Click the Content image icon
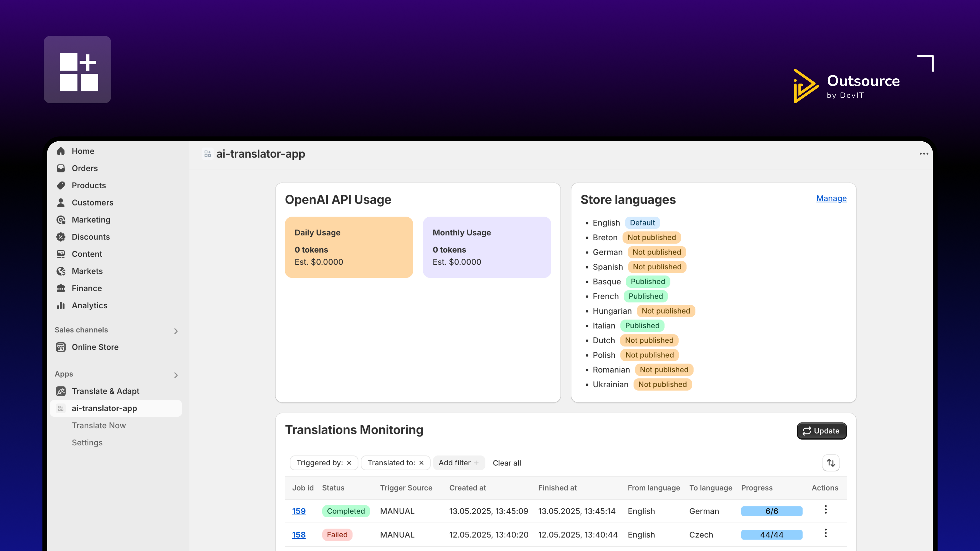Viewport: 980px width, 551px height. (x=61, y=254)
